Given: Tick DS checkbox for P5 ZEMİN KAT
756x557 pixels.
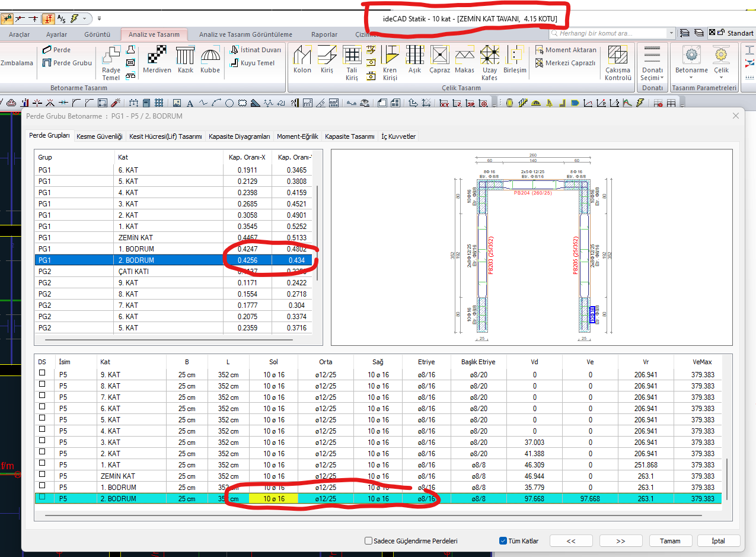Looking at the screenshot, I should [x=42, y=475].
